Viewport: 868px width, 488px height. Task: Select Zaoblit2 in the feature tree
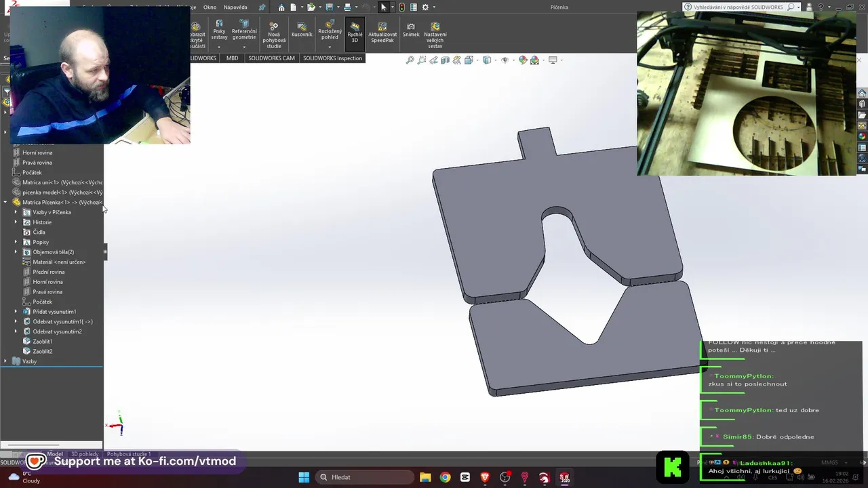coord(42,351)
